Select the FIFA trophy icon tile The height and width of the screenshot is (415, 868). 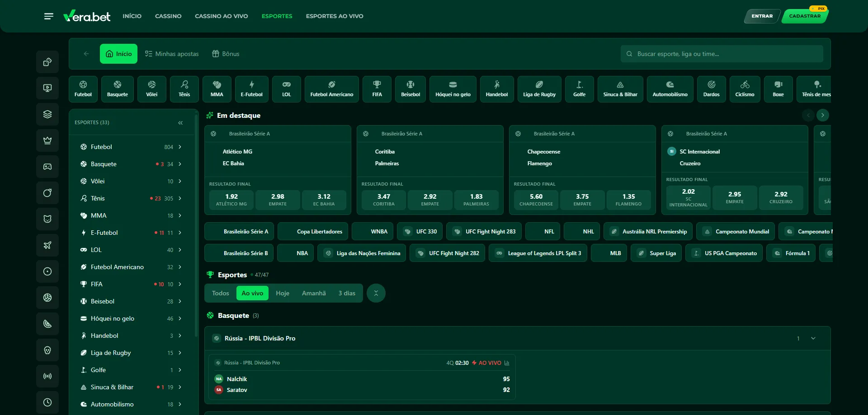coord(377,89)
